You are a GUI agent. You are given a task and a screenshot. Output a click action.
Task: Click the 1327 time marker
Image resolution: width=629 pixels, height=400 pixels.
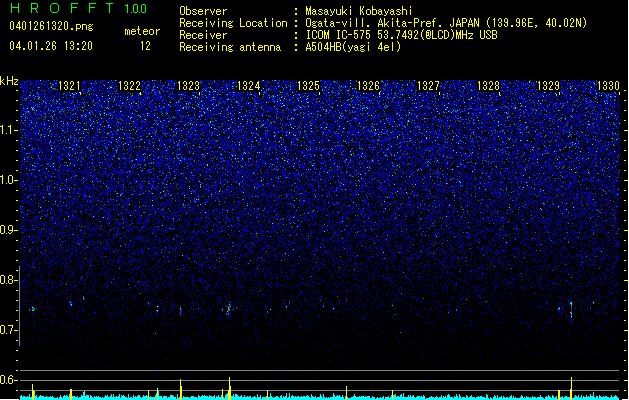click(x=428, y=85)
